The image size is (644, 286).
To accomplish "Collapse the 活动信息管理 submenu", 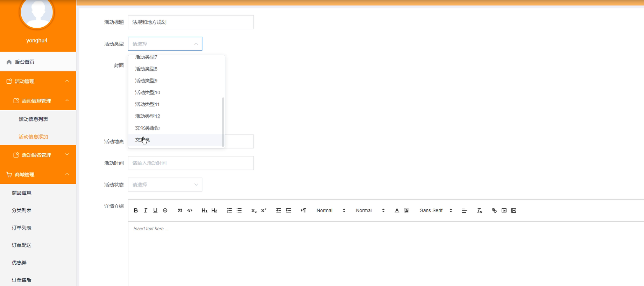I will [38, 101].
